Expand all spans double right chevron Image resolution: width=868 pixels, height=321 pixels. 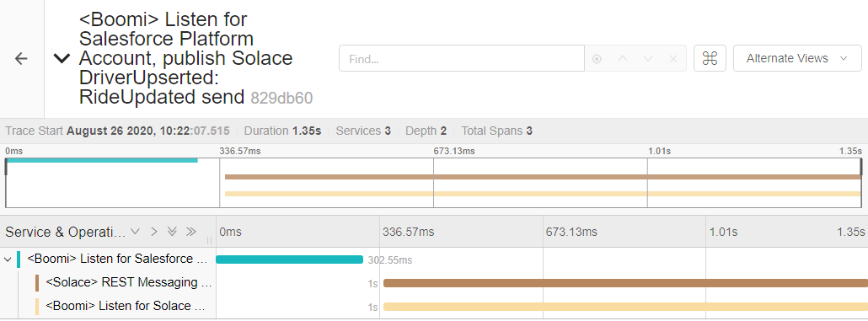point(191,232)
